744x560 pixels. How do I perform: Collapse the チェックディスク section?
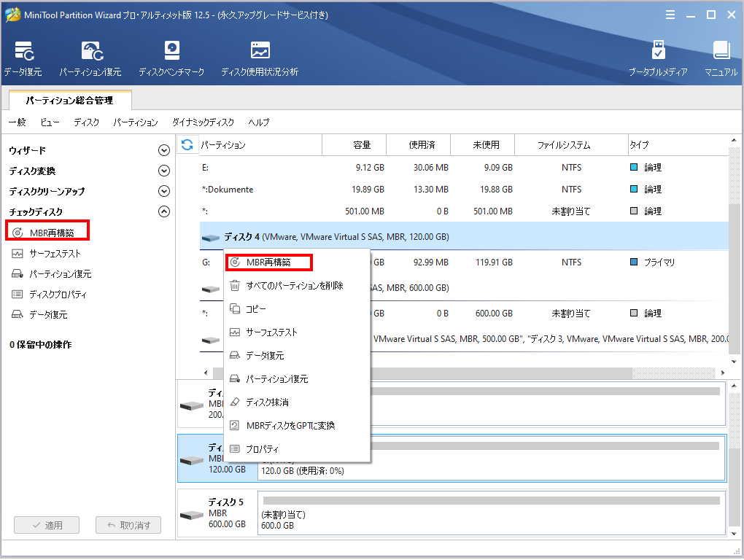(164, 211)
